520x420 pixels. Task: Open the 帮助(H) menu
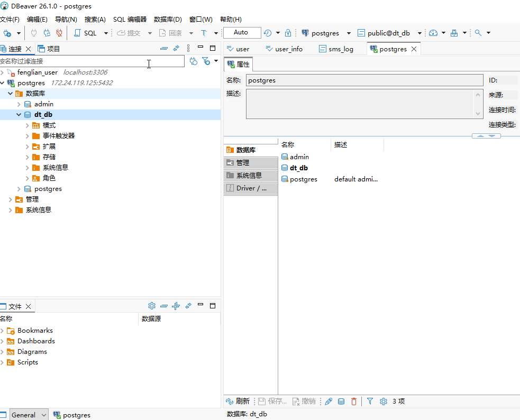pos(231,19)
